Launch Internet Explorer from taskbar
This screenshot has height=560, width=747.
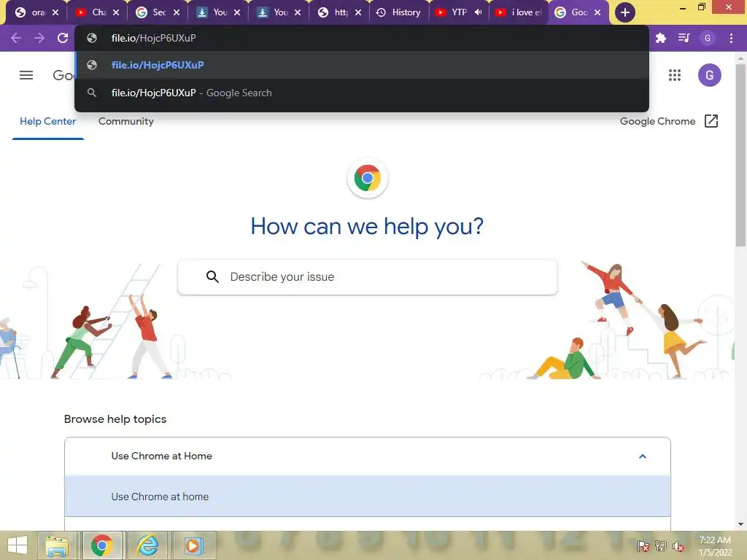coord(147,545)
